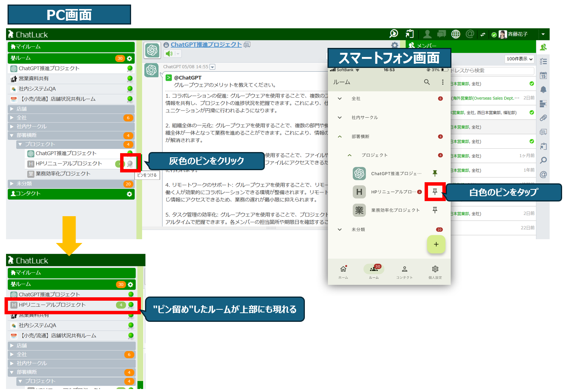The image size is (564, 392).
Task: Open the speaker button's dropdown arrow
Action: tap(178, 54)
